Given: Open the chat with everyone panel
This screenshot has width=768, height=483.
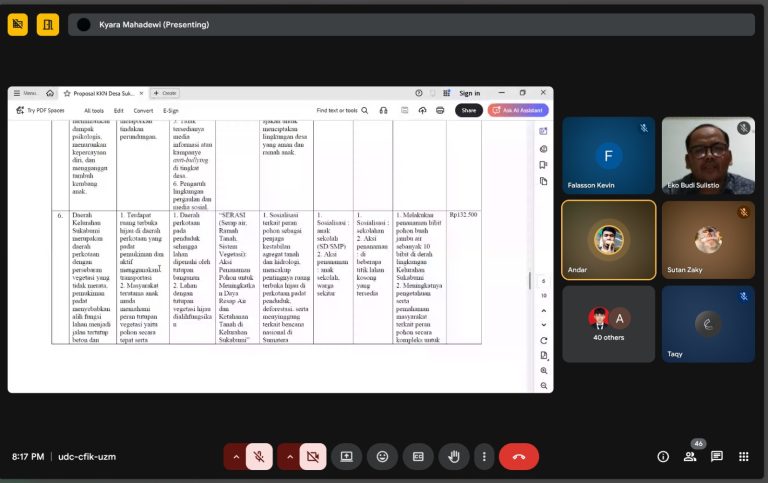Looking at the screenshot, I should pyautogui.click(x=717, y=457).
